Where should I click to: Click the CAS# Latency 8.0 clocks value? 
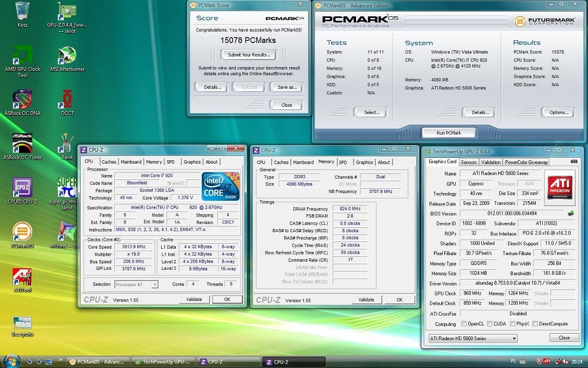click(350, 224)
